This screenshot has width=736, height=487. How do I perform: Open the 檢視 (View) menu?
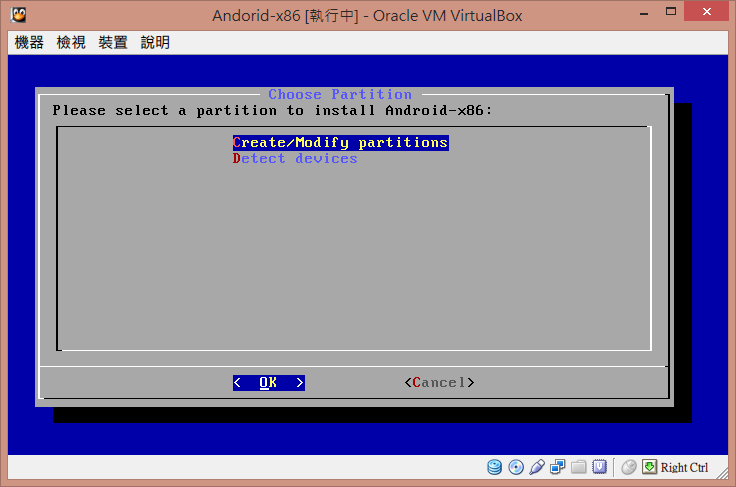71,43
